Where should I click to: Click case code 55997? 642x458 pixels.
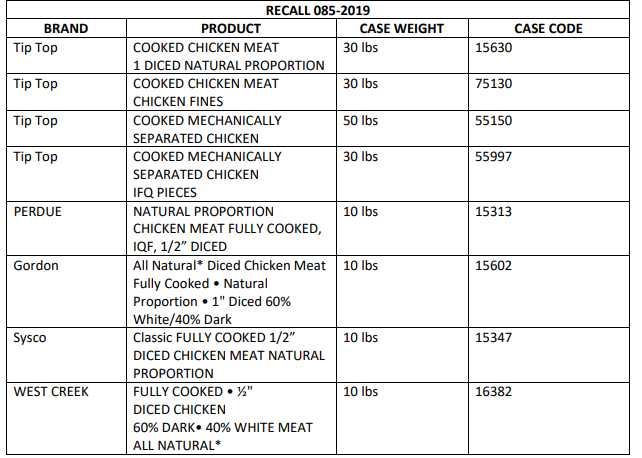(x=497, y=156)
